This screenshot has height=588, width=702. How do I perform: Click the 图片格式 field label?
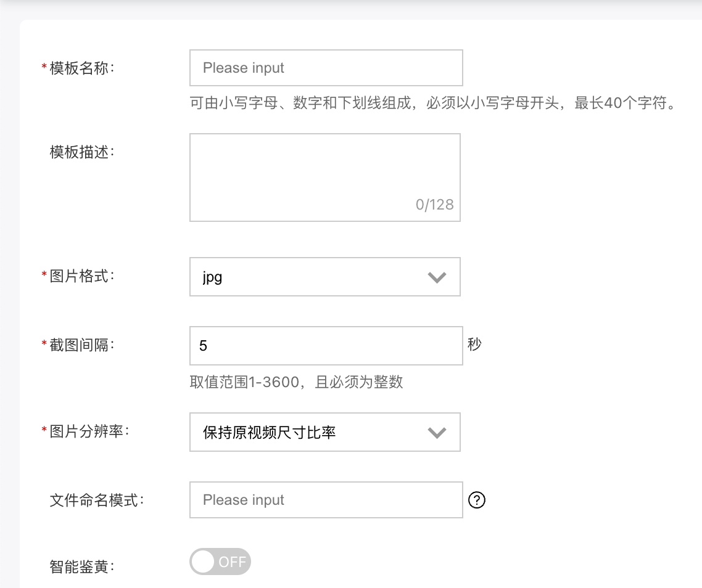[82, 276]
